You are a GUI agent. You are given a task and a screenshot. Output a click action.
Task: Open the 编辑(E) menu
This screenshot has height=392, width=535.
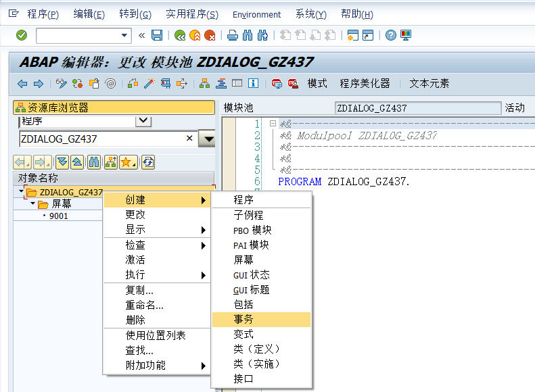tap(89, 14)
